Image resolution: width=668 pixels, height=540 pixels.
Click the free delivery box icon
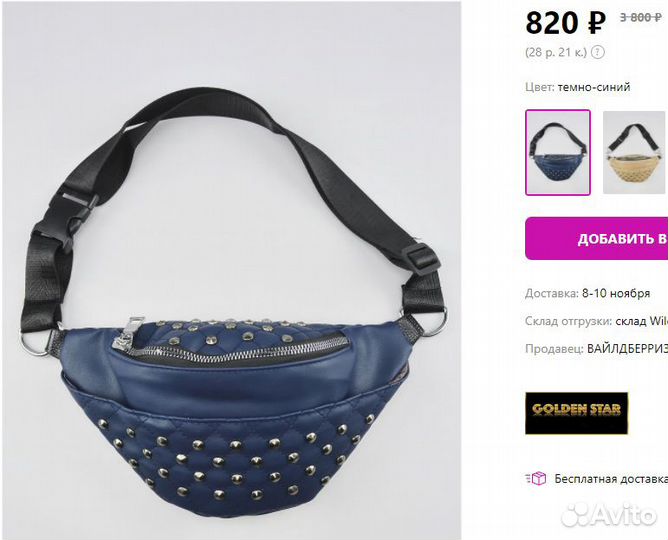point(536,479)
